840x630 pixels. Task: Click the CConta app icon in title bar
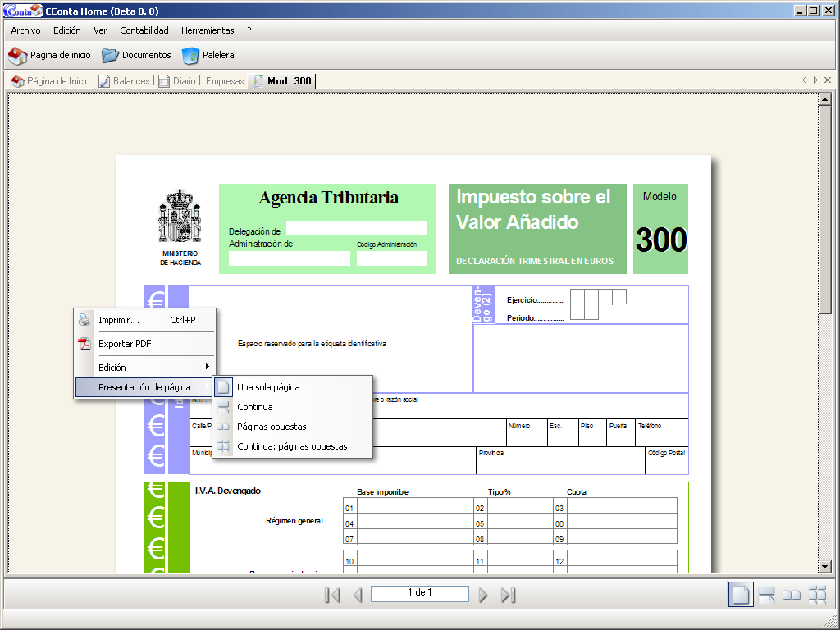[x=22, y=11]
